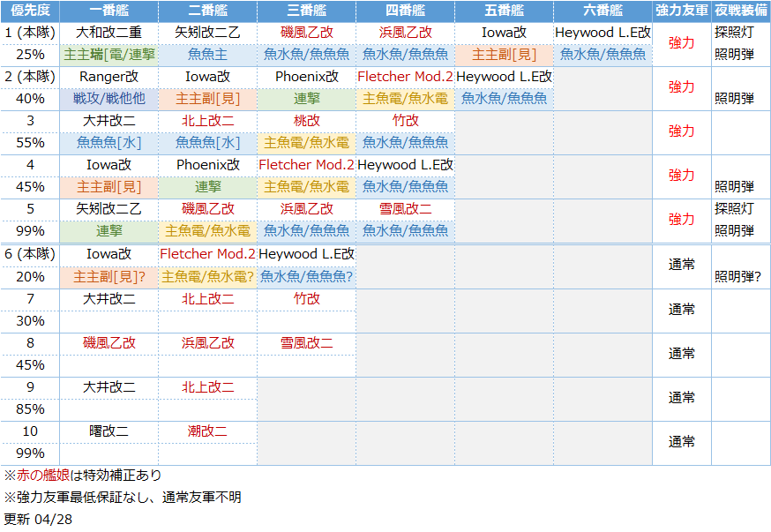Click 大井改二 in priority 9 row
The width and height of the screenshot is (771, 532).
click(x=109, y=388)
